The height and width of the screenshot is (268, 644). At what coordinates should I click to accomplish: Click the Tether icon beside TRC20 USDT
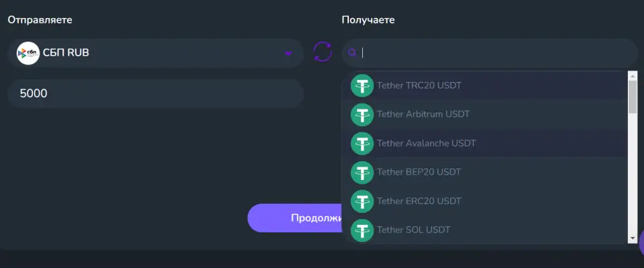[x=362, y=85]
